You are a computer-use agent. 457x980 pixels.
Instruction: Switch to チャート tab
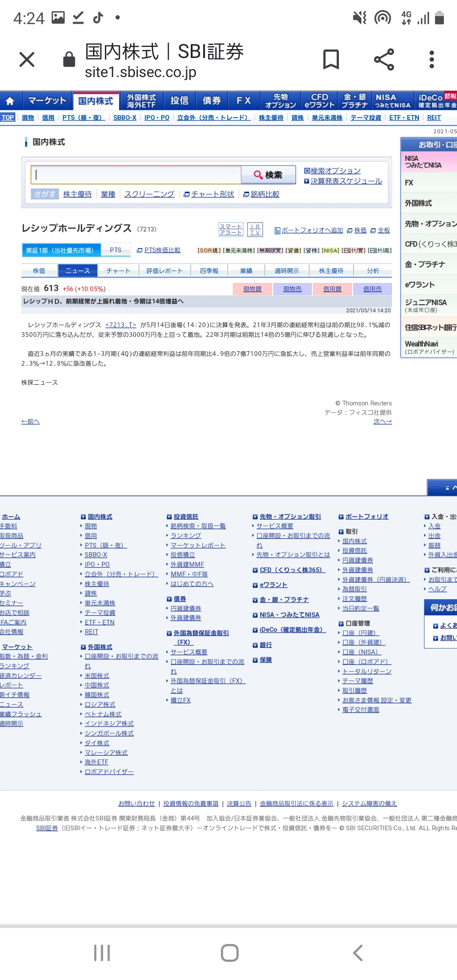(118, 271)
